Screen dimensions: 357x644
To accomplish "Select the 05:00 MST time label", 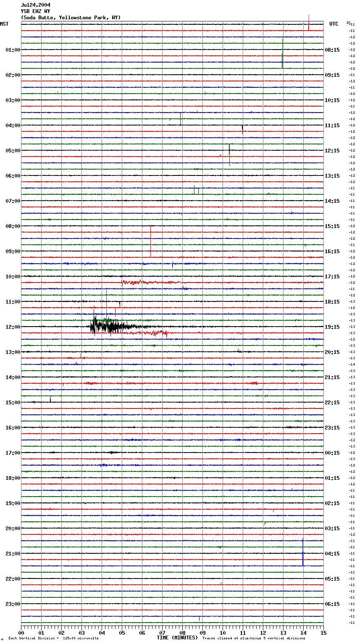I will [x=13, y=151].
